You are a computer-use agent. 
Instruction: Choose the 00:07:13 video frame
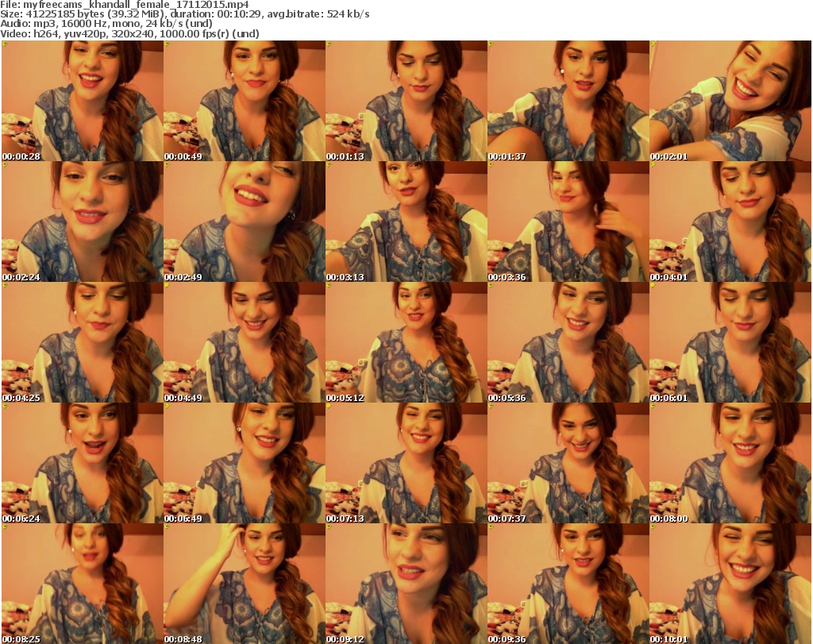(406, 463)
